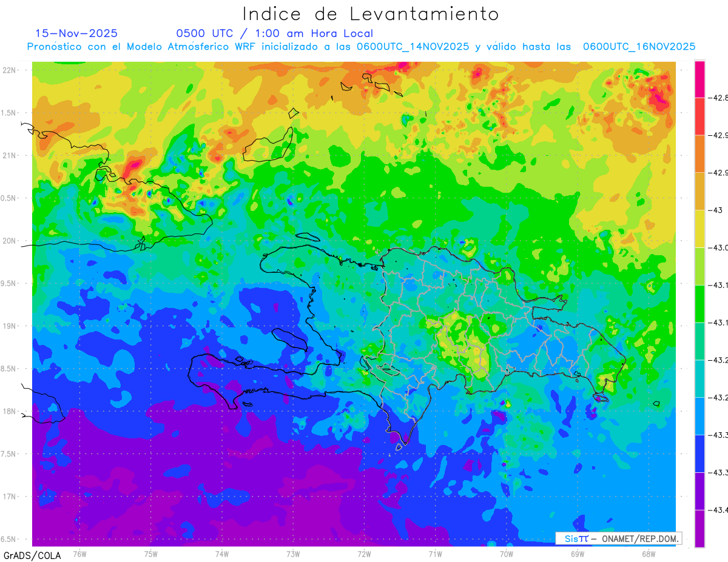This screenshot has width=728, height=562.
Task: Click the 'SisTT - ONAMET/REP.DOM.' label box
Action: [x=618, y=538]
